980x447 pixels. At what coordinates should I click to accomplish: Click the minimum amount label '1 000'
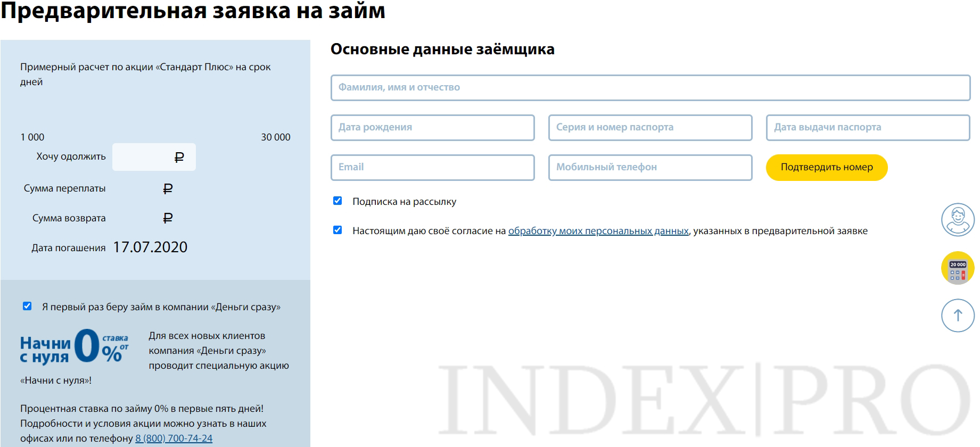32,137
